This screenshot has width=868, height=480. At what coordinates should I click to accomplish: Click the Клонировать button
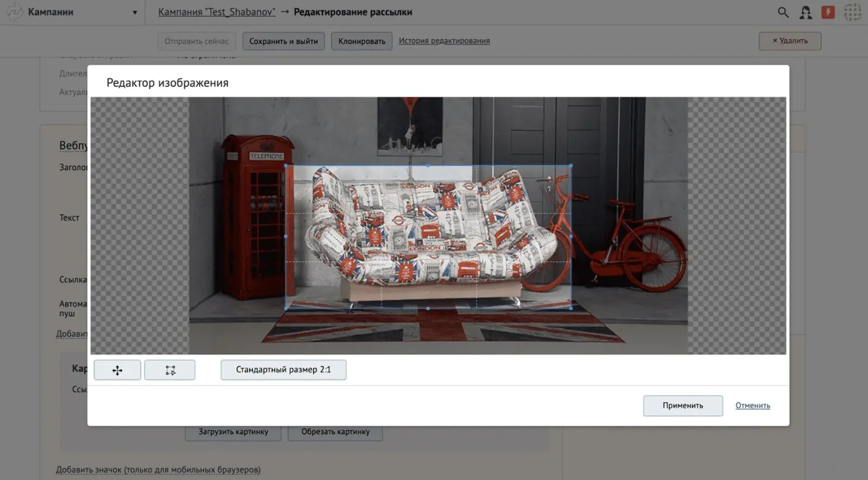click(362, 41)
